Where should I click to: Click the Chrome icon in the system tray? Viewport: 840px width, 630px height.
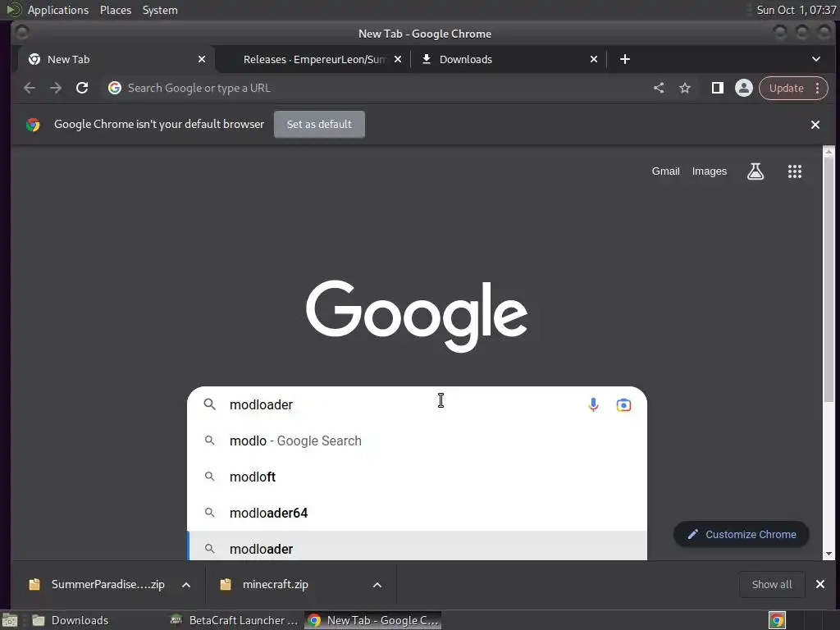777,620
